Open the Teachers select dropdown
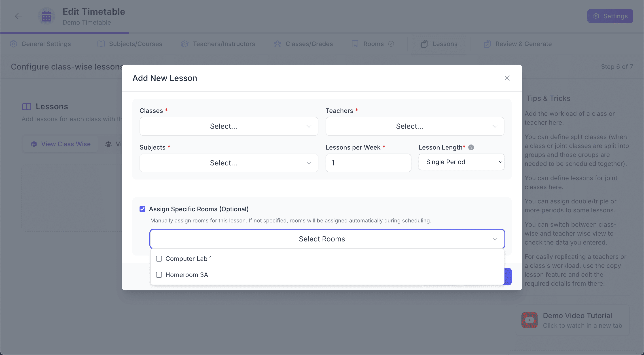 415,126
